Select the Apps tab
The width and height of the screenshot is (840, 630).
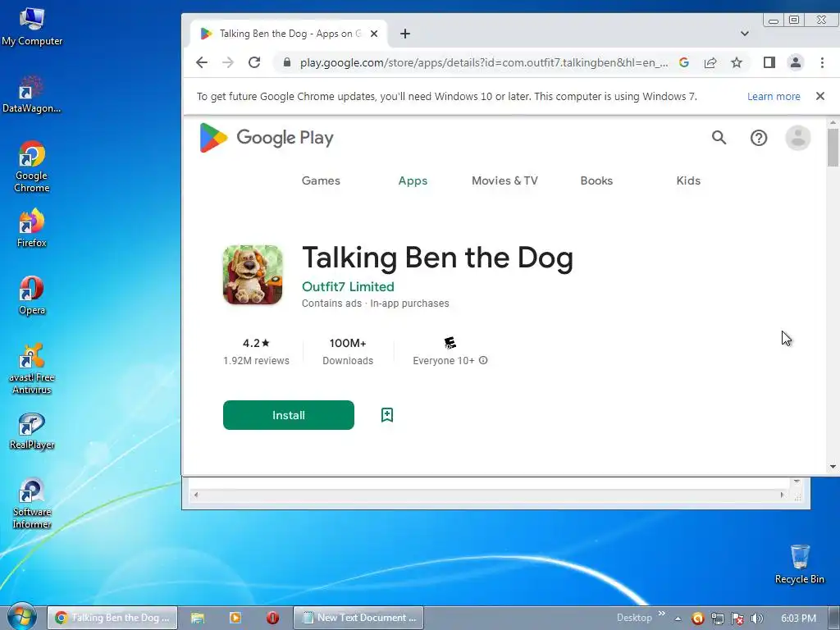click(413, 180)
